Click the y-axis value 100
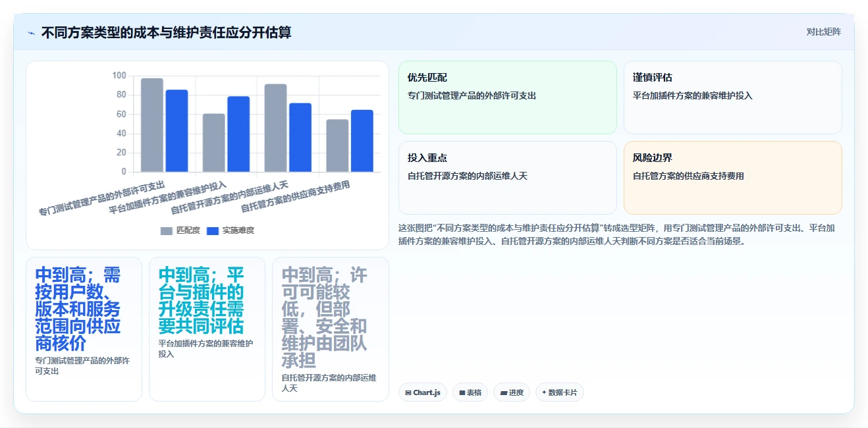The height and width of the screenshot is (428, 868). click(119, 76)
